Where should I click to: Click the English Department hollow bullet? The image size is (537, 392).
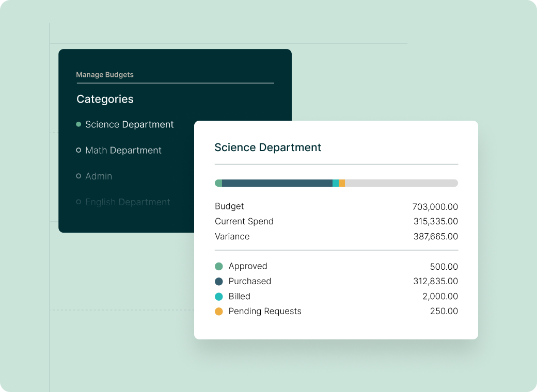(78, 202)
